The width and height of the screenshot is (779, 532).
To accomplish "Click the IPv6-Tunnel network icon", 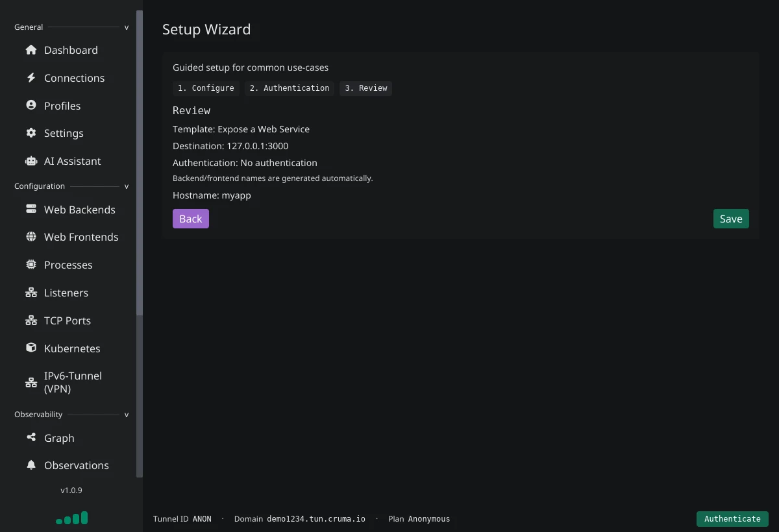I will 31,382.
